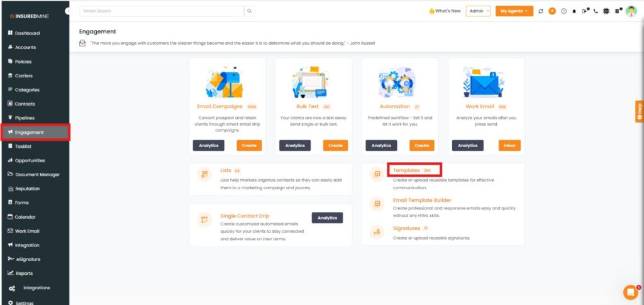This screenshot has height=305, width=644.
Task: Open the orange chat bubble widget
Action: [x=630, y=292]
